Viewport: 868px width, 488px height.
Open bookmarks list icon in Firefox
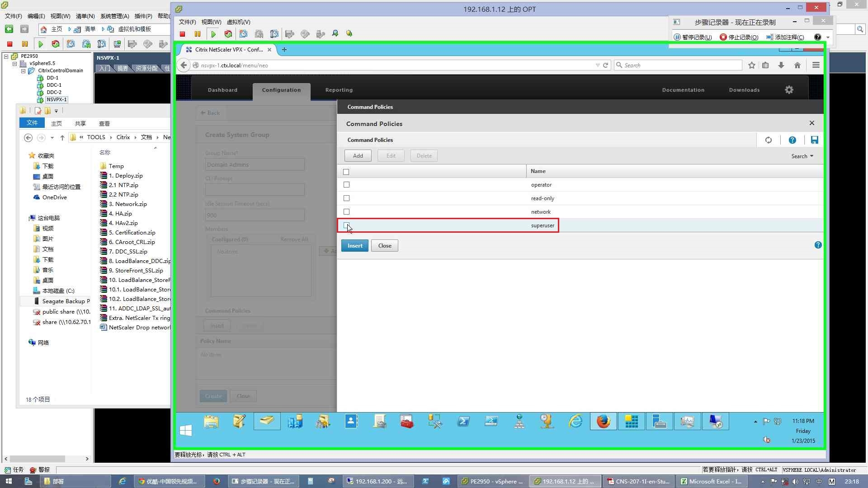[765, 65]
